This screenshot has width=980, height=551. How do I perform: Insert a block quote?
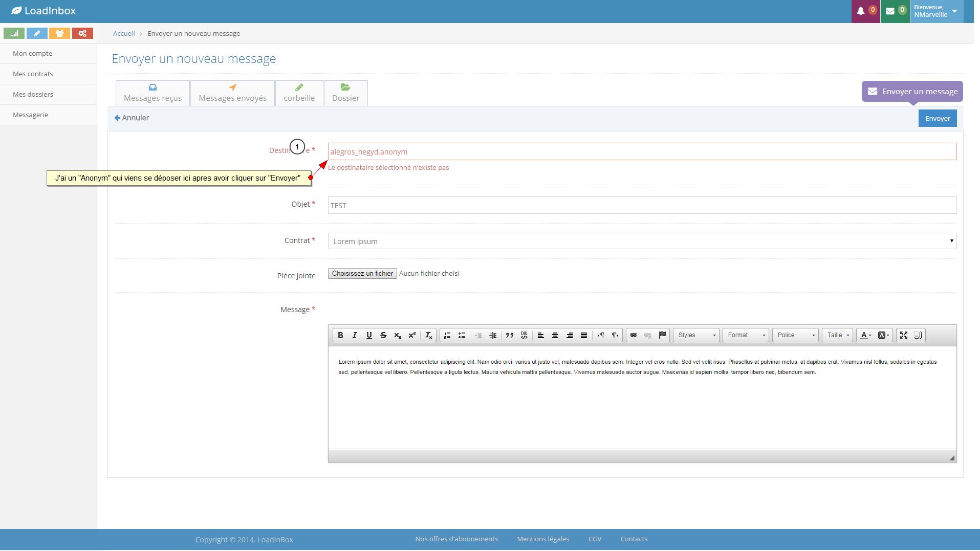point(510,335)
